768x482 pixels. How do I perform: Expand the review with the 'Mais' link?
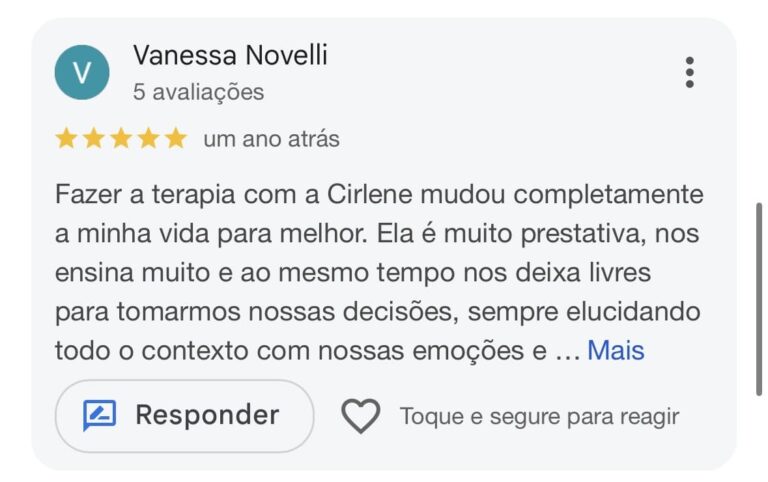point(615,351)
